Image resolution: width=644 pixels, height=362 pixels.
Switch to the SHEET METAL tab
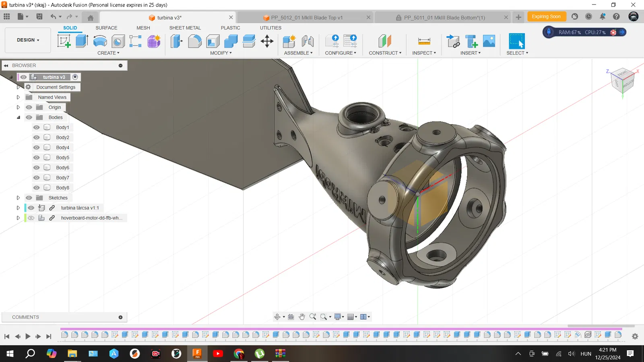coord(185,28)
